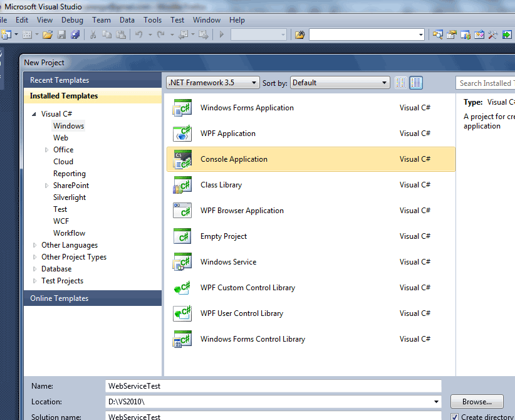
Task: Open the Sort by Default dropdown
Action: pos(340,83)
